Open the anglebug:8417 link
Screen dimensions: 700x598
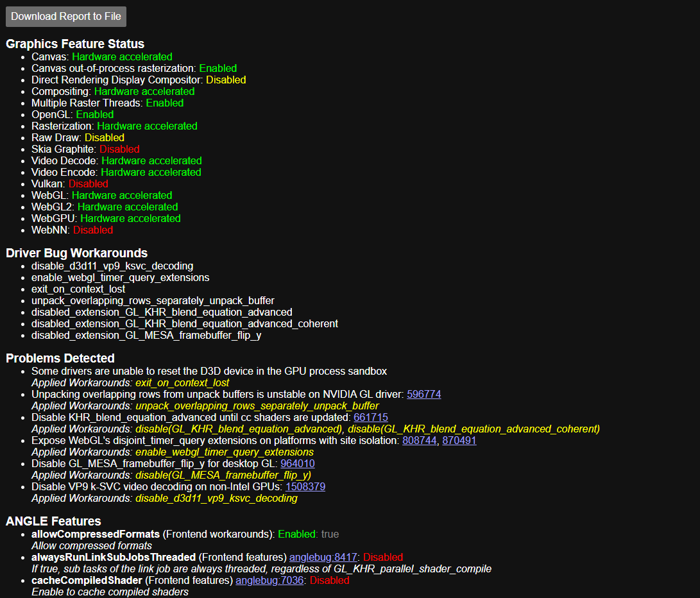pyautogui.click(x=323, y=557)
